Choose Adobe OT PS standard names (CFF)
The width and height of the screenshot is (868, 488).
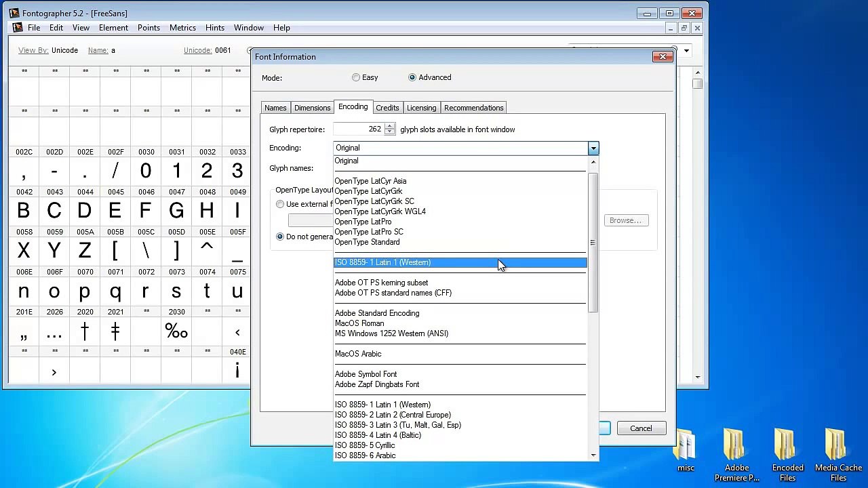(x=460, y=293)
